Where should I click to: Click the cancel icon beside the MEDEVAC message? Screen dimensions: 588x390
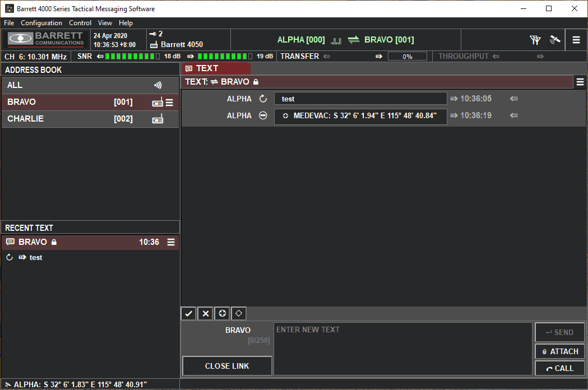click(263, 115)
